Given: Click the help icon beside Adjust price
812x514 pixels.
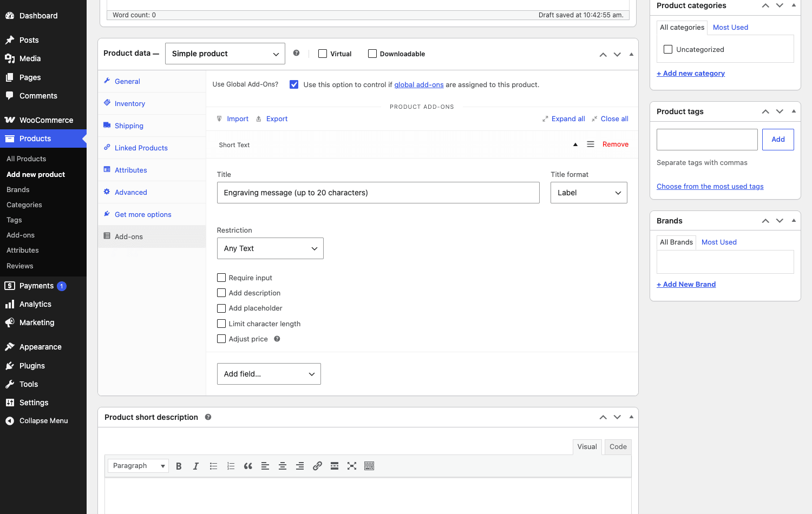Looking at the screenshot, I should pyautogui.click(x=277, y=339).
